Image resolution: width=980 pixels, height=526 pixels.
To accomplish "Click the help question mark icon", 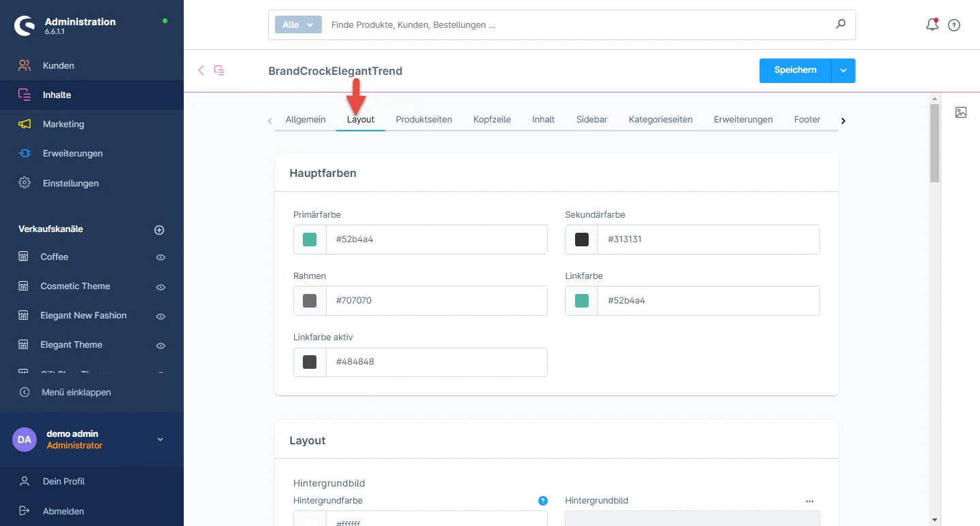I will (x=954, y=25).
